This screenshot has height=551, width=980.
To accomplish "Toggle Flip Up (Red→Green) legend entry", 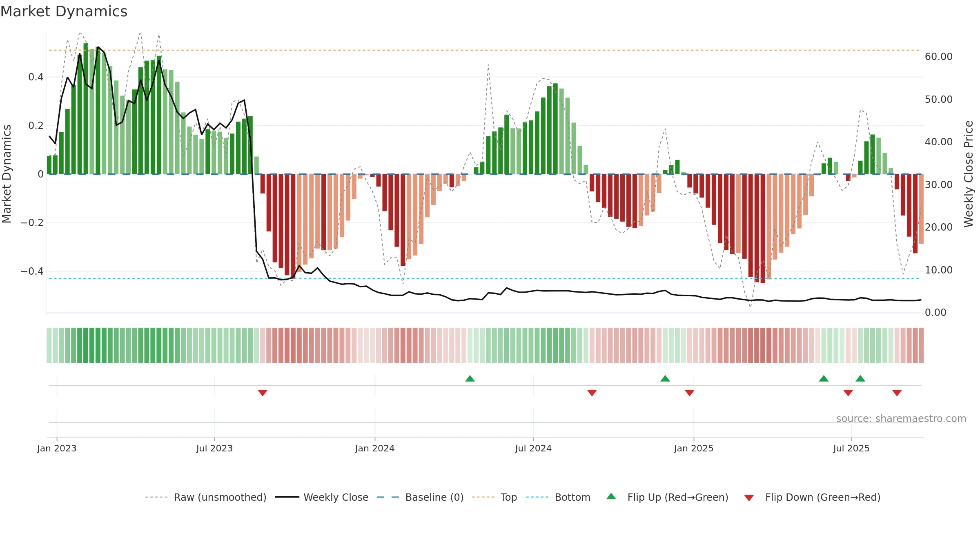I will pos(668,497).
